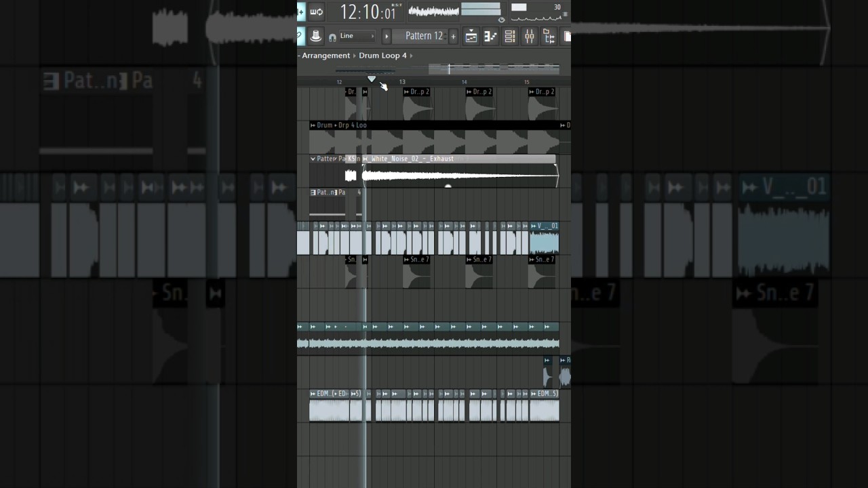Select Sn..e 7 clip at bar 15
This screenshot has width=868, height=488.
pos(542,272)
